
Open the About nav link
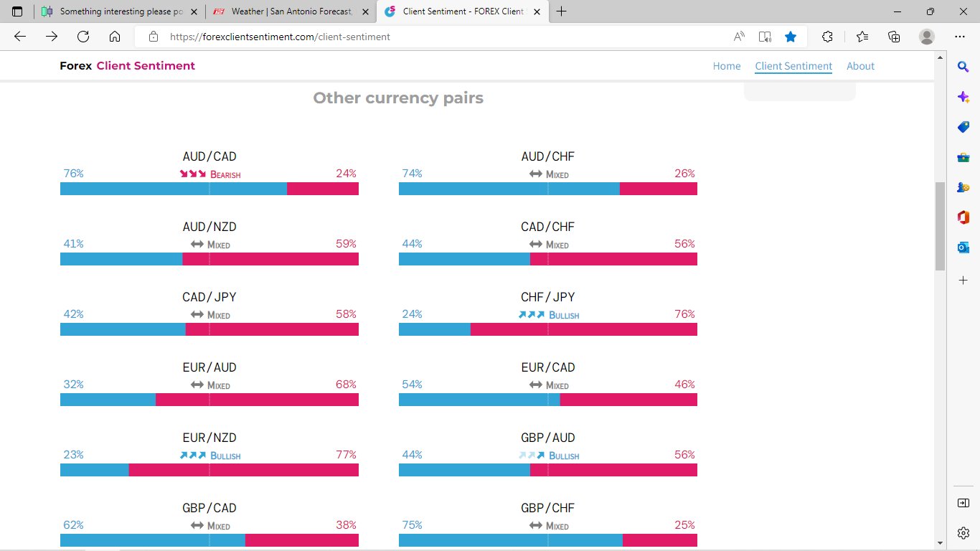(x=860, y=66)
